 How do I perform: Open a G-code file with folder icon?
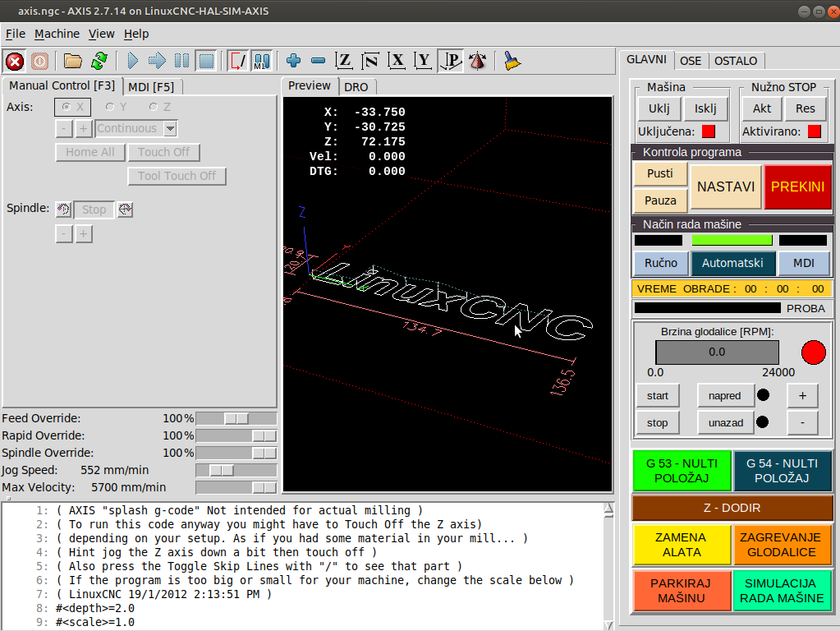[73, 61]
